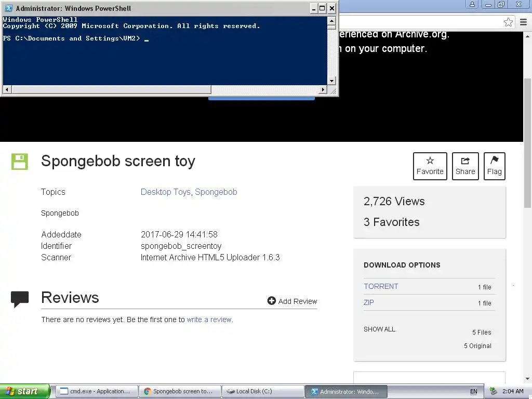Click PowerShell window resize grip
Screen dimensions: 532x399
(333, 90)
